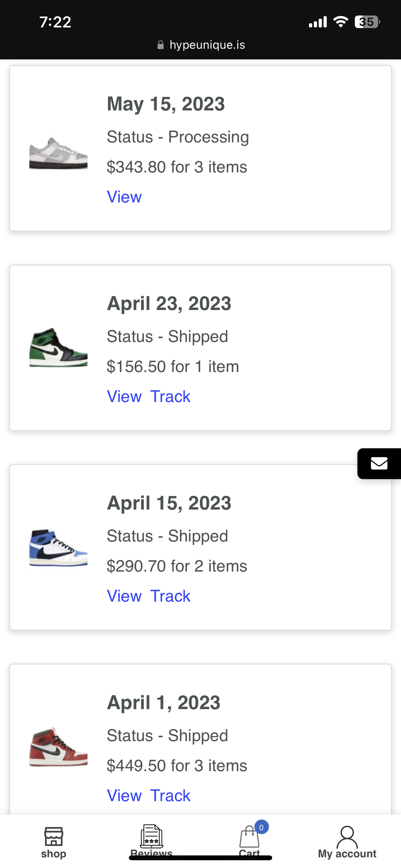The width and height of the screenshot is (401, 868).
Task: Tap the battery indicator in status bar
Action: coord(367,22)
